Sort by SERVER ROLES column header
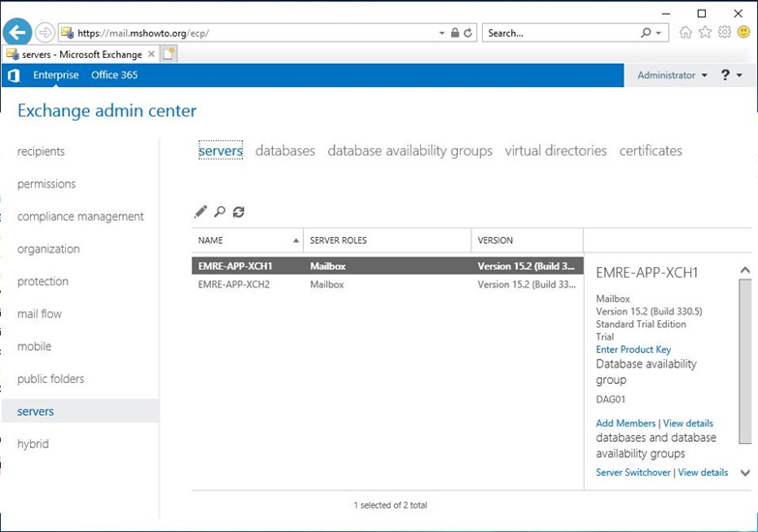The height and width of the screenshot is (532, 758). point(387,240)
